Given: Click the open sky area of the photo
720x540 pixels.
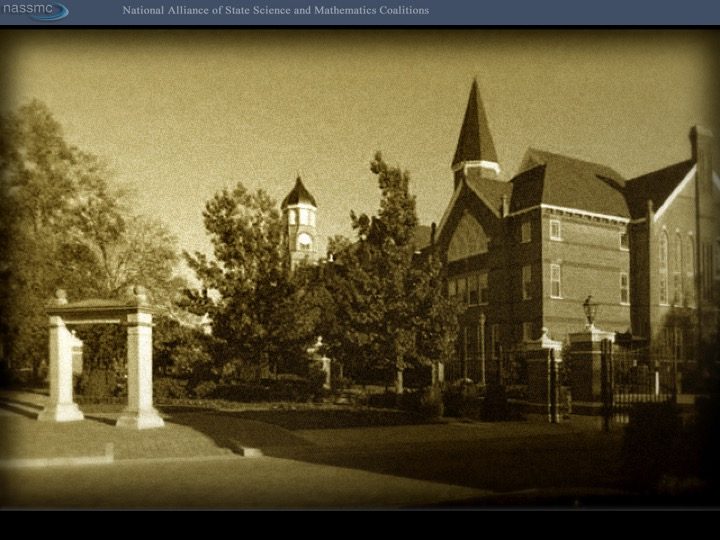Looking at the screenshot, I should (250, 100).
